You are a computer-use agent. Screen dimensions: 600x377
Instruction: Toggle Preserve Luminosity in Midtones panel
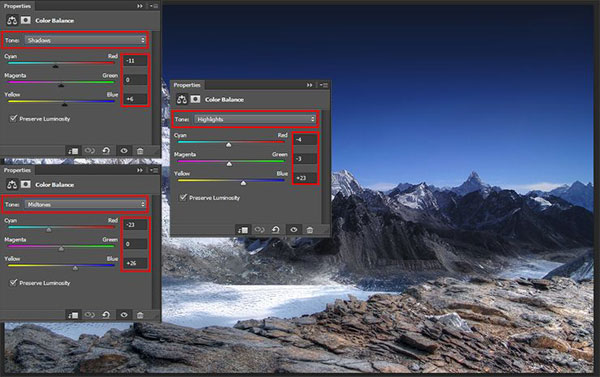click(13, 282)
